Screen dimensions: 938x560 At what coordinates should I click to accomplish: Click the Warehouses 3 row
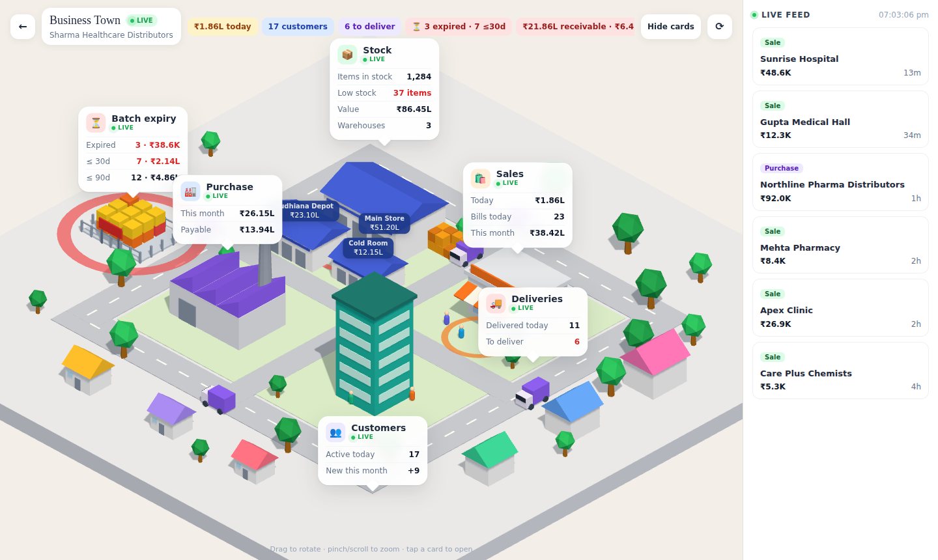click(x=384, y=126)
